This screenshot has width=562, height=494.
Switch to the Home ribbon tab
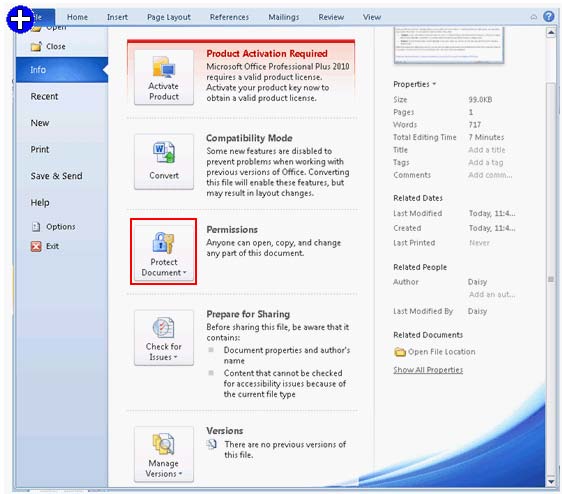(77, 17)
